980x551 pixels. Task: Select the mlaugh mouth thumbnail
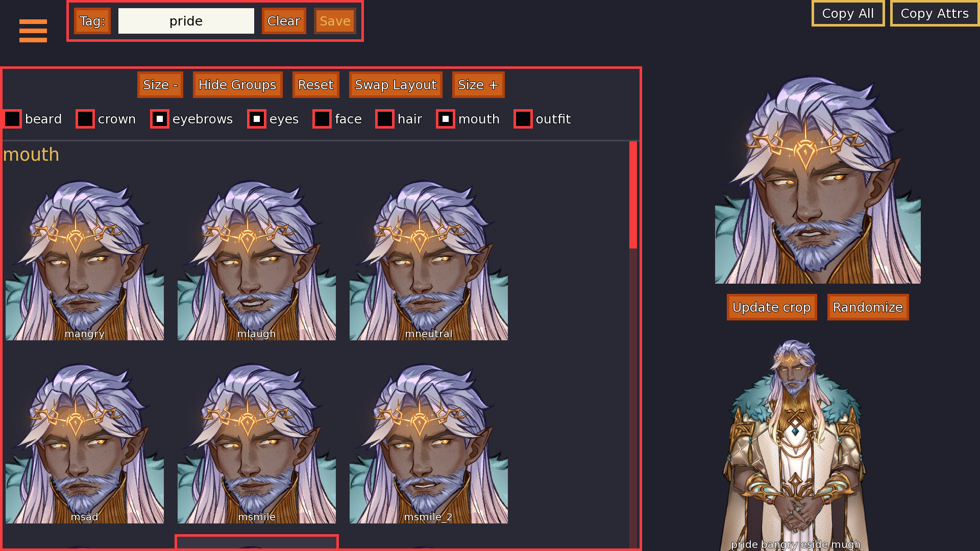[x=257, y=260]
